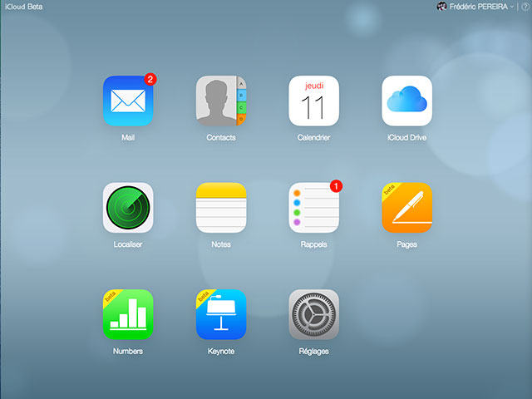
Task: Launch the Keynote beta icon
Action: tap(221, 314)
